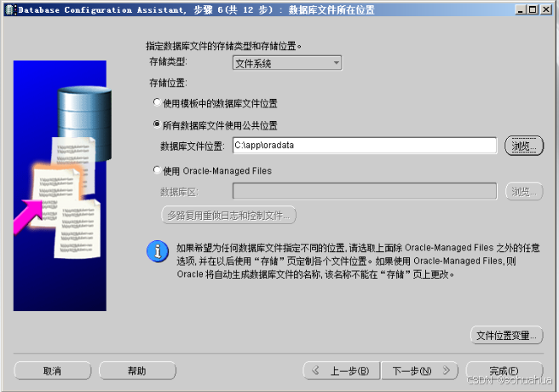Image resolution: width=559 pixels, height=392 pixels.
Task: Click the blue information icon
Action: 157,251
